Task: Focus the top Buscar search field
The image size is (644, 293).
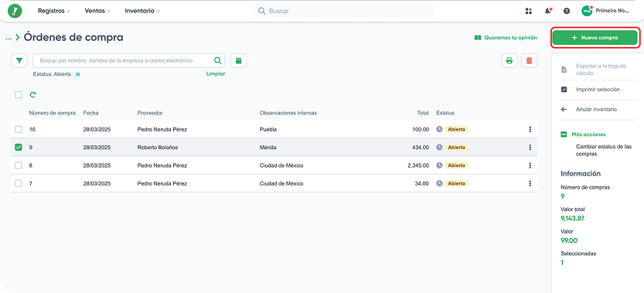Action: pos(343,11)
